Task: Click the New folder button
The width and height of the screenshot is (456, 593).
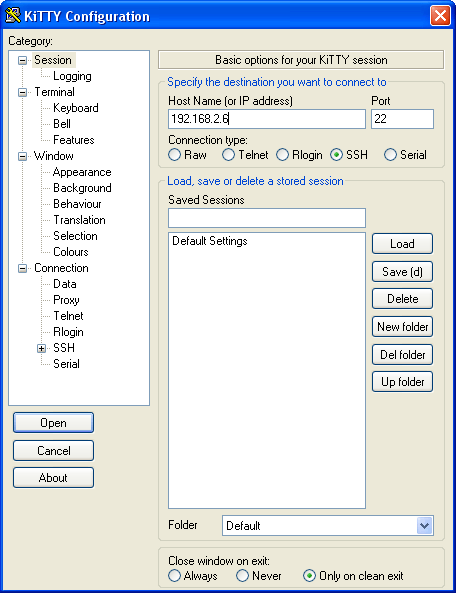Action: tap(402, 327)
